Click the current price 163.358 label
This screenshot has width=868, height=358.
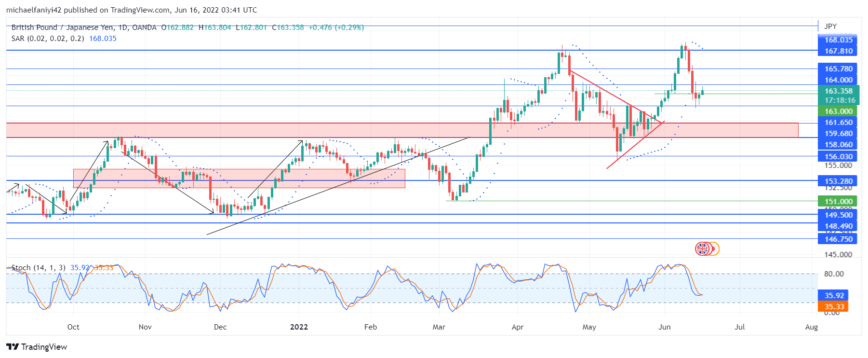coord(838,91)
